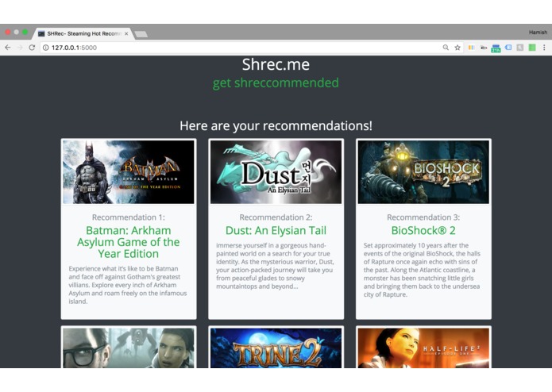
Task: Click the Batman Arkham Asylum banner image
Action: click(x=129, y=172)
